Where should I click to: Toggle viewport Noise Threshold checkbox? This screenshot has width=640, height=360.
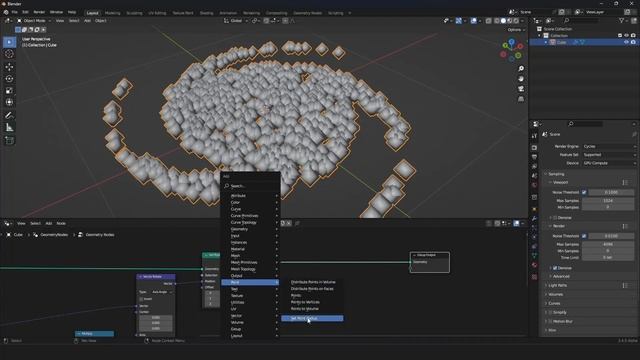click(x=584, y=192)
